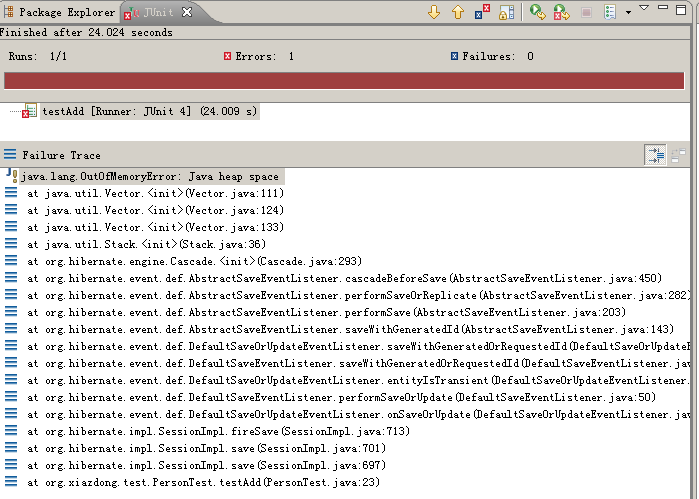Open JUnit view menu triangle

point(644,8)
